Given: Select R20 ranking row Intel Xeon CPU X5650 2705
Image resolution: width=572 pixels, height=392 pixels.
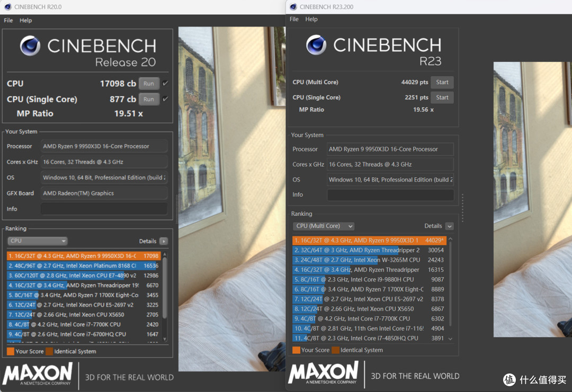Looking at the screenshot, I should point(84,315).
